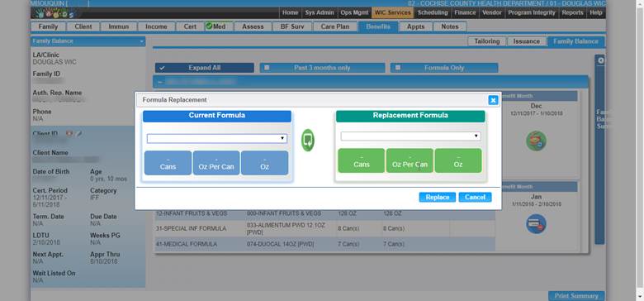Click the green Replacement Formula Oz tile
Viewport: 644px width, 301px height.
pos(458,160)
